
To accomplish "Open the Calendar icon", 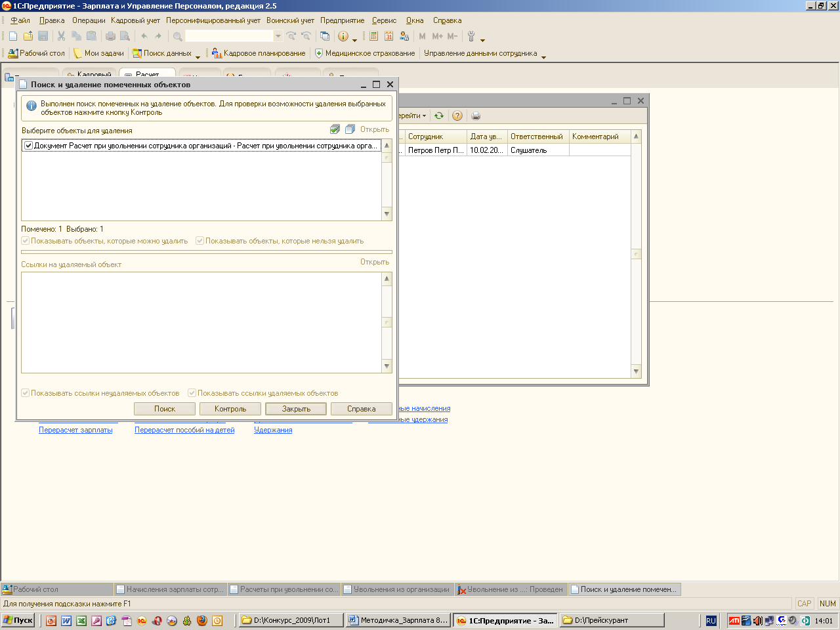I will (389, 36).
